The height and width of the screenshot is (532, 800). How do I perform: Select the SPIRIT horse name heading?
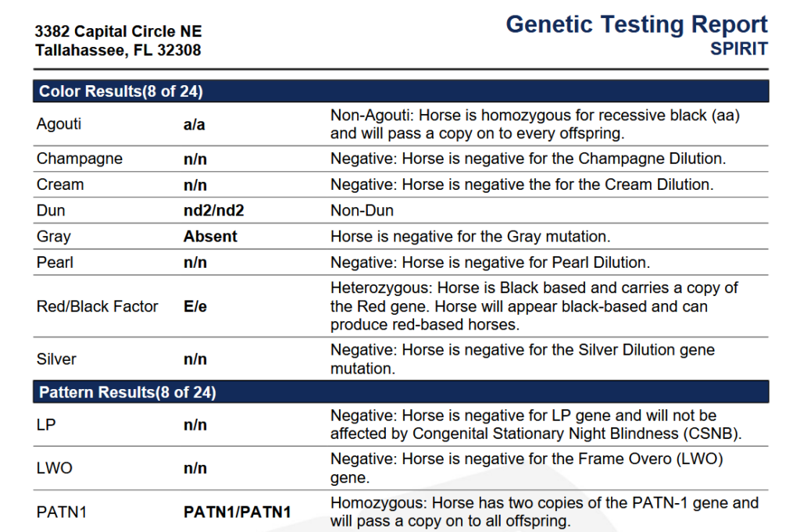(x=738, y=48)
